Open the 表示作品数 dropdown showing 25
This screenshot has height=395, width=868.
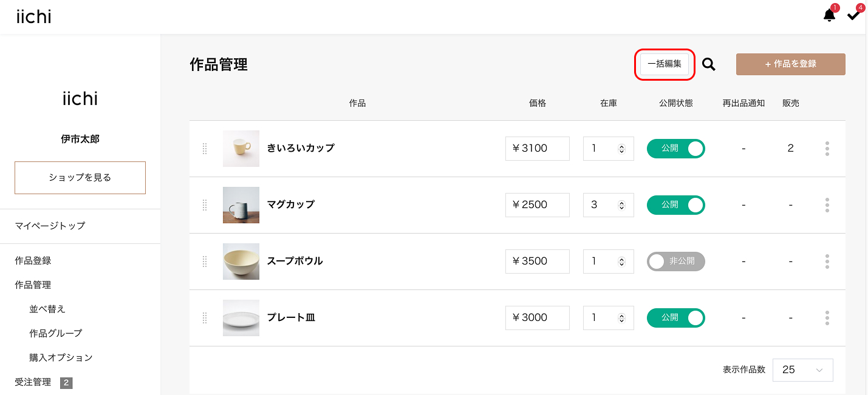coord(802,370)
